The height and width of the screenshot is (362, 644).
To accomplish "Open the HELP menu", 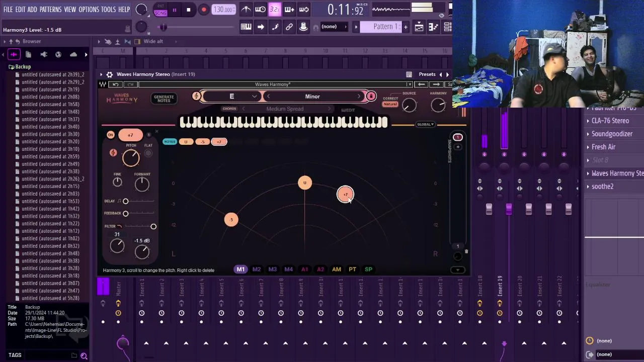I will pyautogui.click(x=124, y=10).
